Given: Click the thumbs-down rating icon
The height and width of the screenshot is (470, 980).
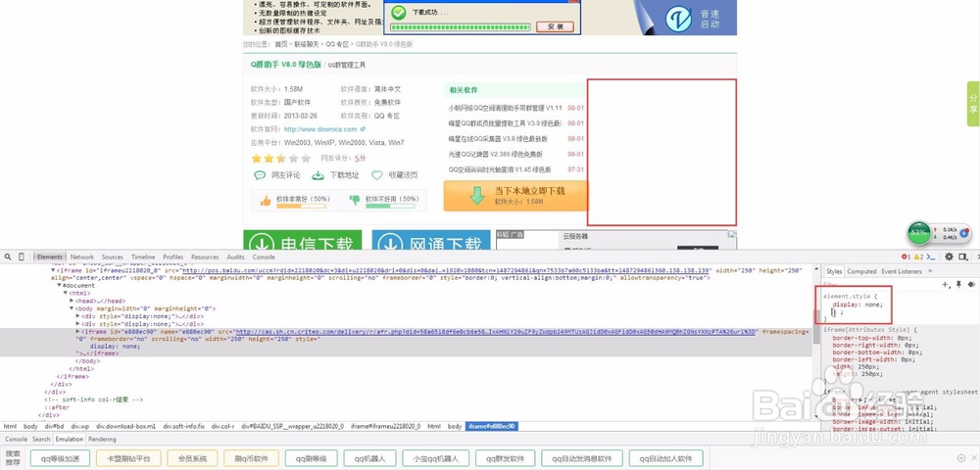Looking at the screenshot, I should click(355, 201).
